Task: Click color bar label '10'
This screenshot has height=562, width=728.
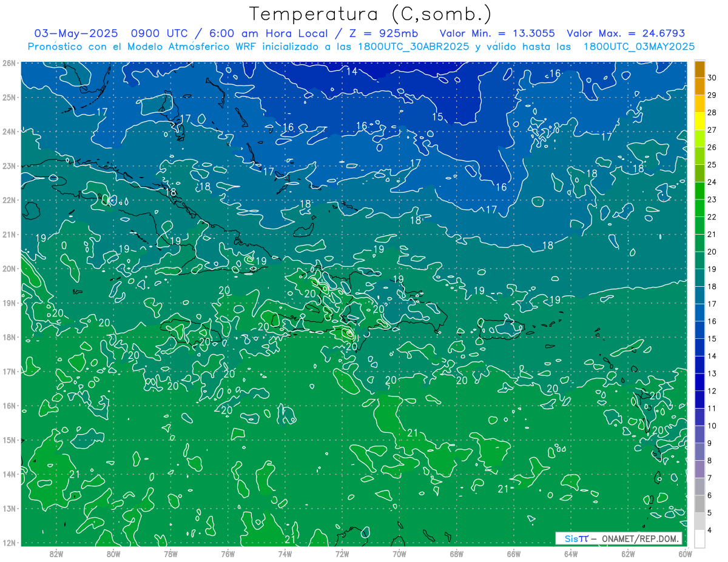Action: tap(712, 426)
